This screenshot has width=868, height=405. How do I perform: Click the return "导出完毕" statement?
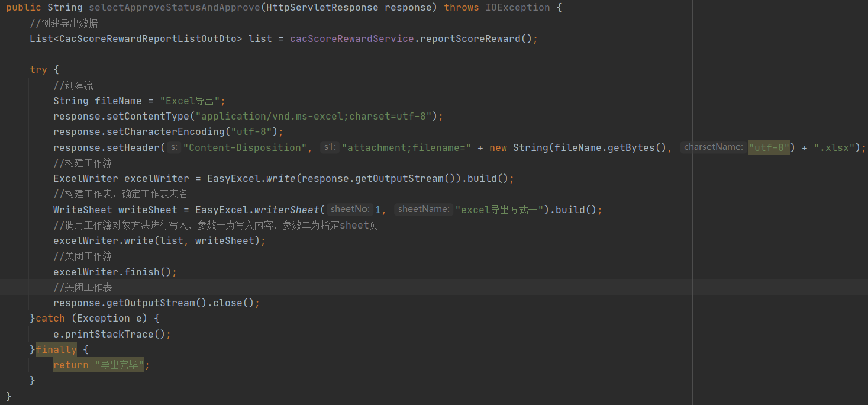(101, 365)
